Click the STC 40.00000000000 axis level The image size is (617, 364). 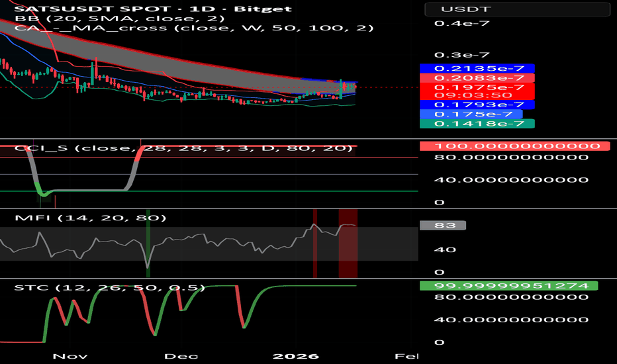(512, 320)
